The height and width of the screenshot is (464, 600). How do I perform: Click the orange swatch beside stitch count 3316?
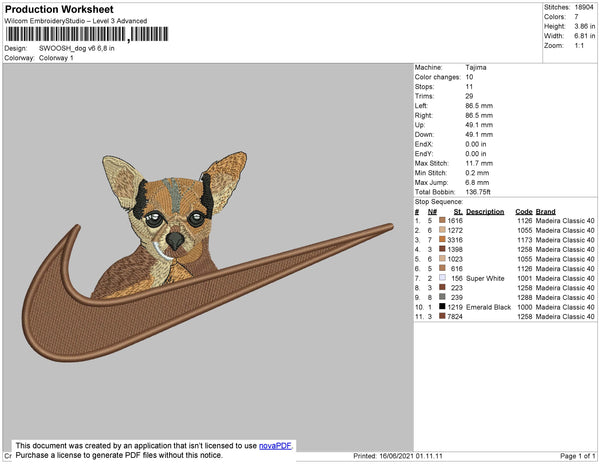point(442,239)
